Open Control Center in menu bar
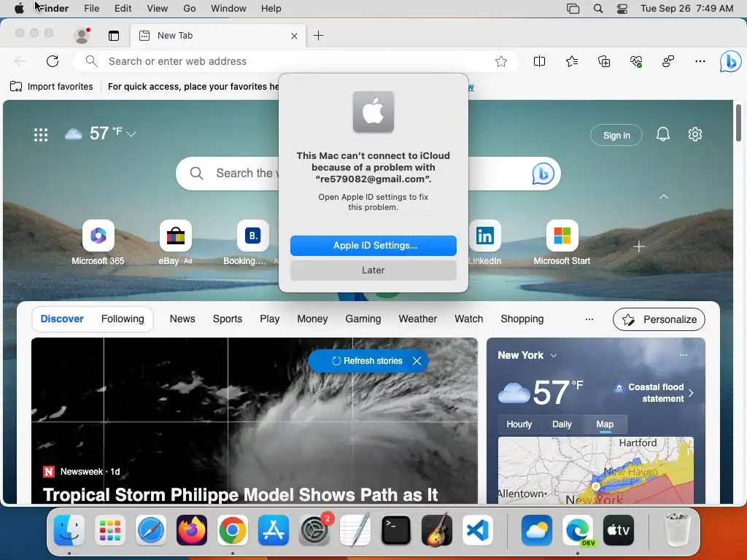 622,9
